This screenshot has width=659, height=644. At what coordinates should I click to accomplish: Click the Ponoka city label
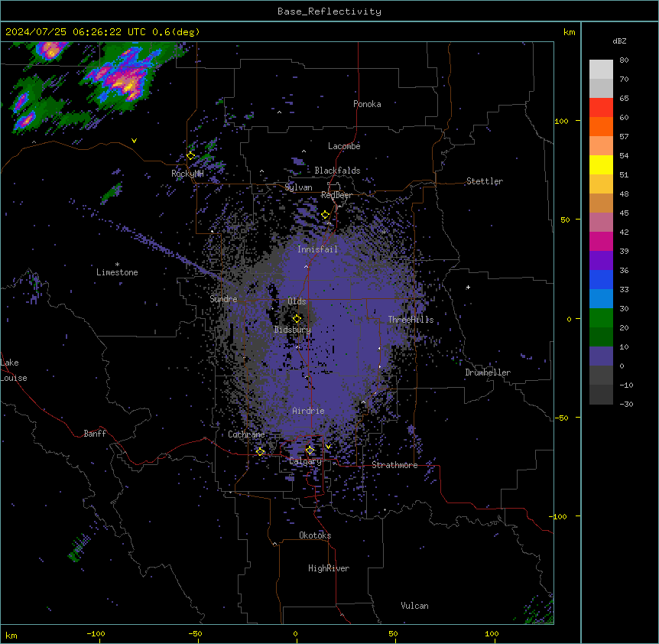pyautogui.click(x=367, y=104)
